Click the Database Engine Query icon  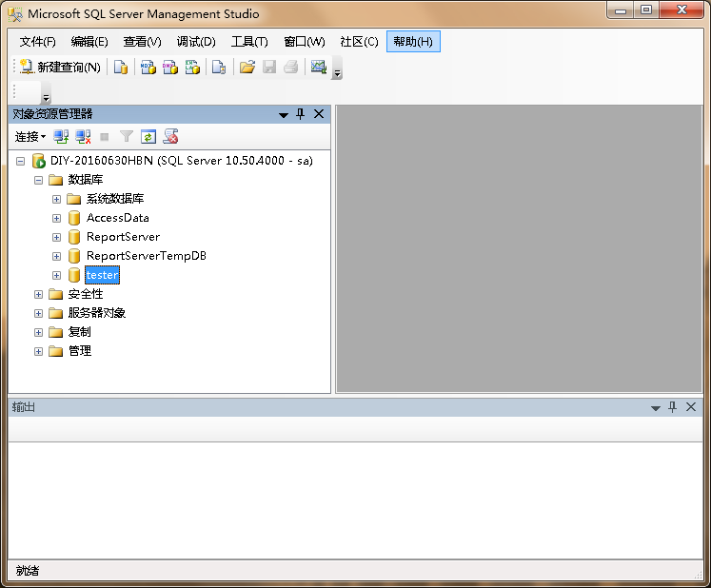tap(121, 67)
